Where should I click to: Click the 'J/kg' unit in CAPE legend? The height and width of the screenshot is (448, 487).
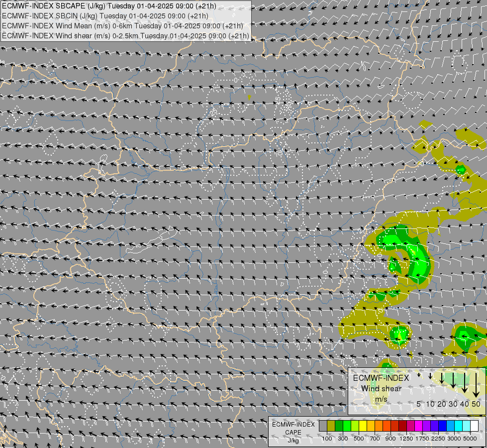(293, 441)
